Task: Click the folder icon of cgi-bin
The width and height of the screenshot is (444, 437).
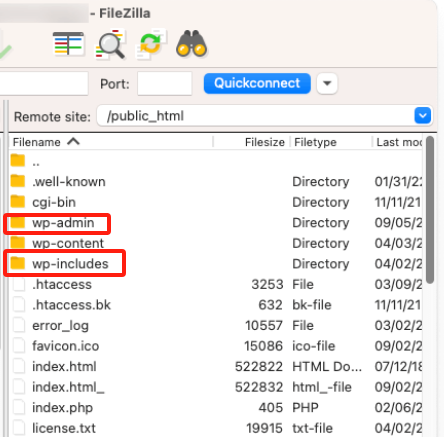Action: pyautogui.click(x=18, y=201)
